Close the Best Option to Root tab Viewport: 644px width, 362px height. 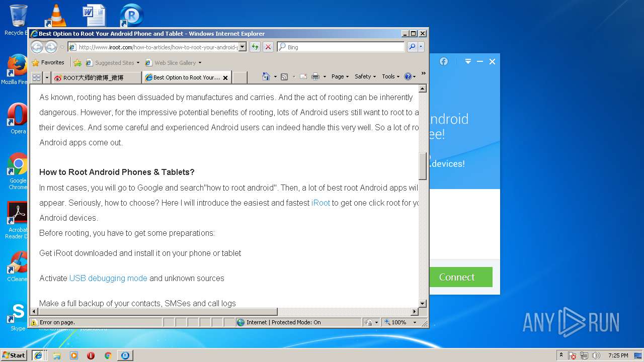point(225,78)
